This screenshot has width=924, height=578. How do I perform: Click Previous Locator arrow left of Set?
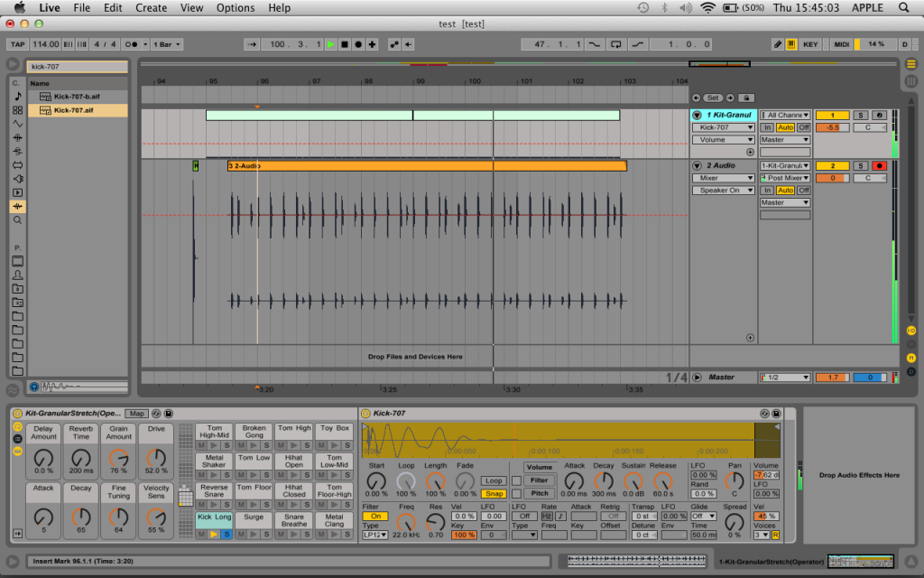697,98
